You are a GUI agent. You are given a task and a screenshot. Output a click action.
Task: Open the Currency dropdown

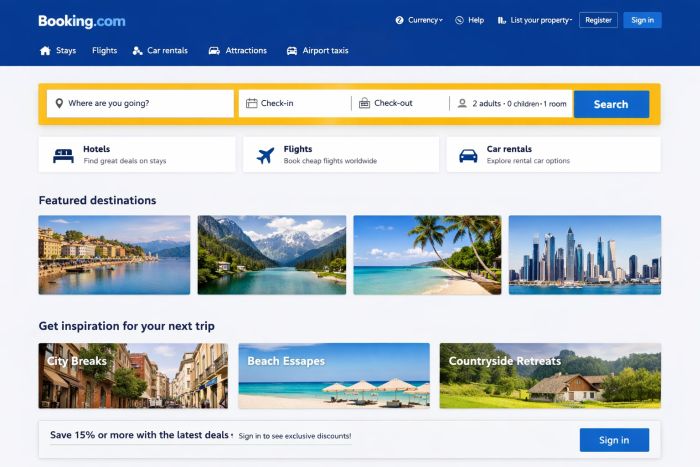[419, 20]
